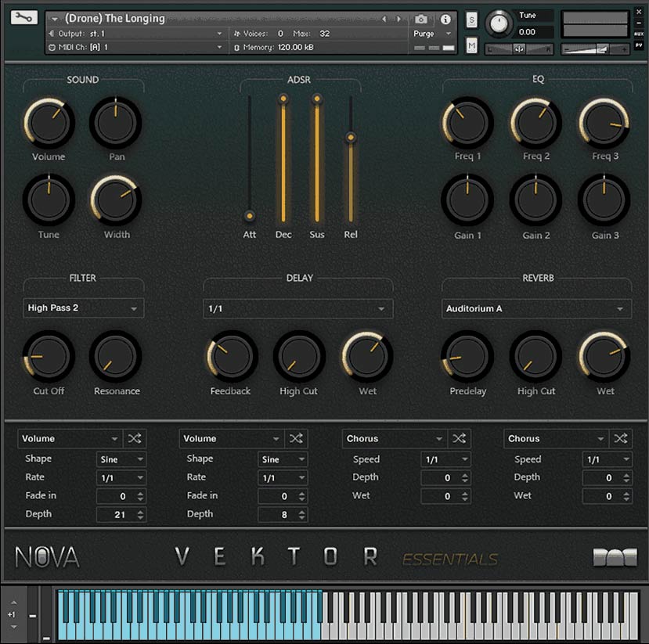The width and height of the screenshot is (649, 644).
Task: Open the instrument info (i) icon
Action: click(x=445, y=20)
